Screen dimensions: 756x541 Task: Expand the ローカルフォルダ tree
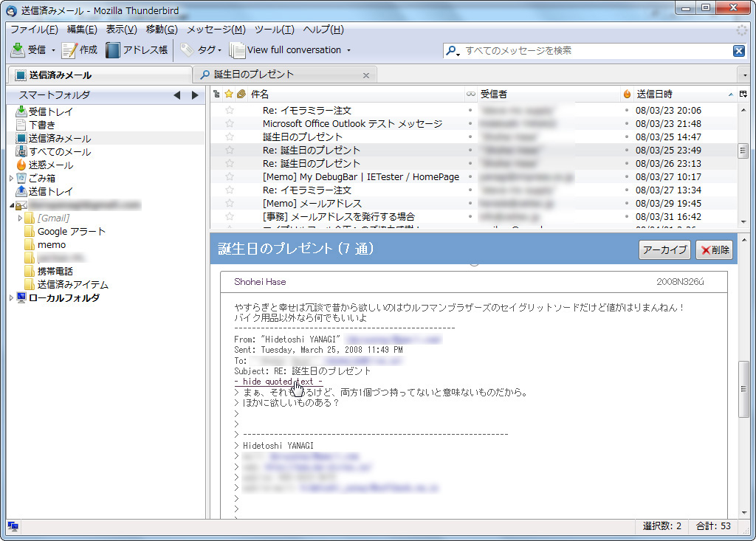pyautogui.click(x=11, y=298)
